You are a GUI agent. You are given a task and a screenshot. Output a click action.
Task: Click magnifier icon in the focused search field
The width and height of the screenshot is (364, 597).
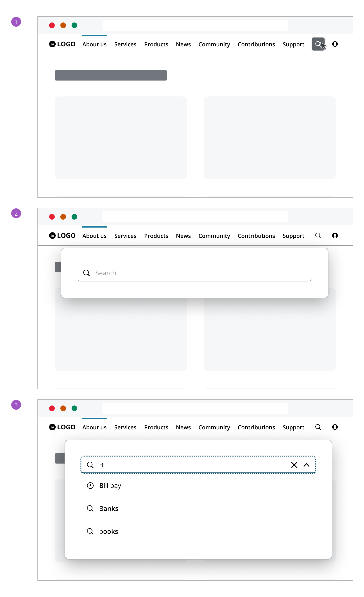90,465
